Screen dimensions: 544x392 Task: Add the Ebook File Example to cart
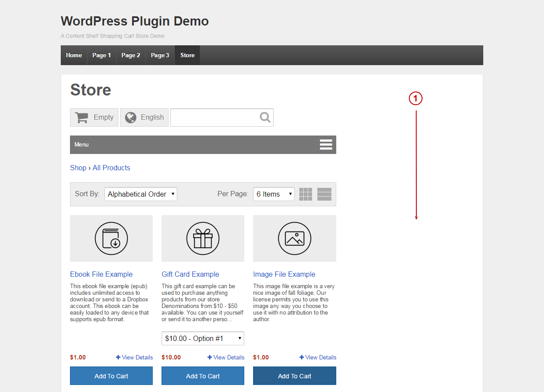point(111,376)
